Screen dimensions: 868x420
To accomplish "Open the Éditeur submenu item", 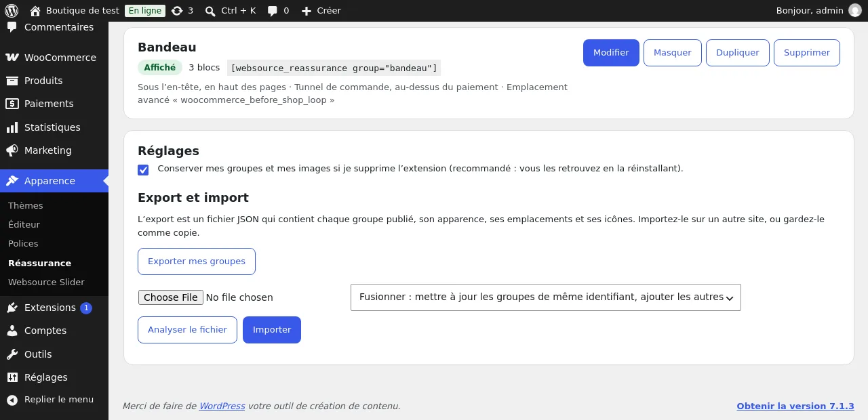I will [x=24, y=224].
